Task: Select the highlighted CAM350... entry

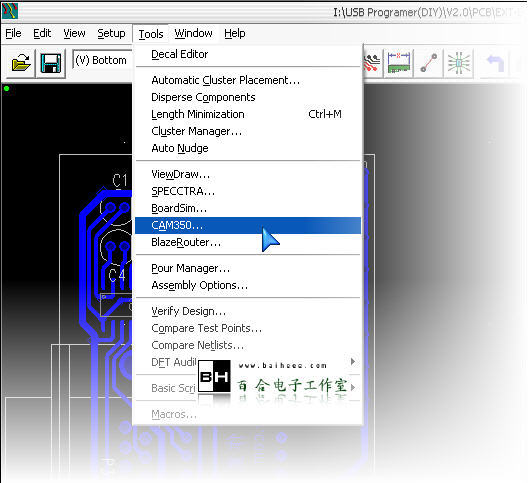Action: tap(248, 225)
